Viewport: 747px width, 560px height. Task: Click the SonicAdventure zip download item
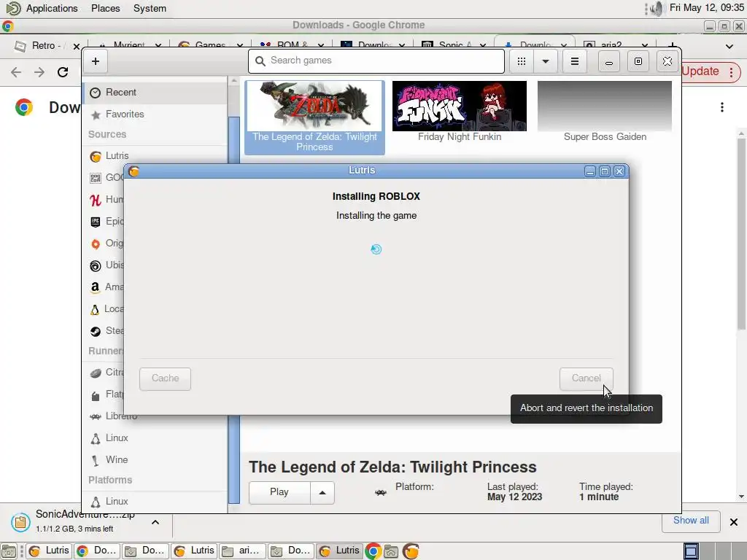coord(85,522)
